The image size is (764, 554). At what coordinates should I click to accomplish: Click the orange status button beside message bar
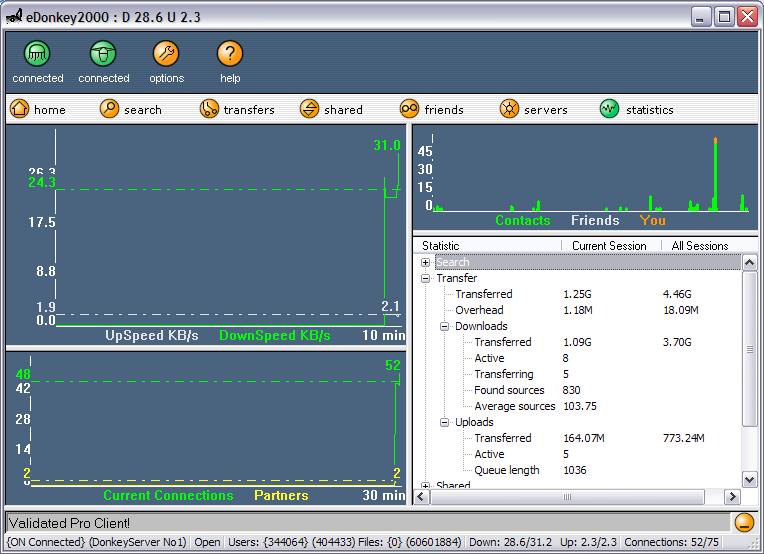click(744, 522)
